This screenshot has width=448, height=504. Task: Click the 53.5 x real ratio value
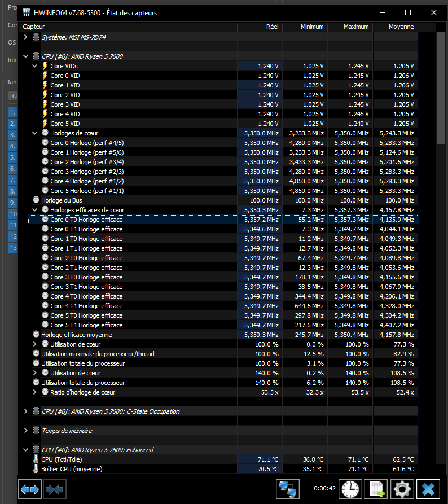[x=270, y=392]
